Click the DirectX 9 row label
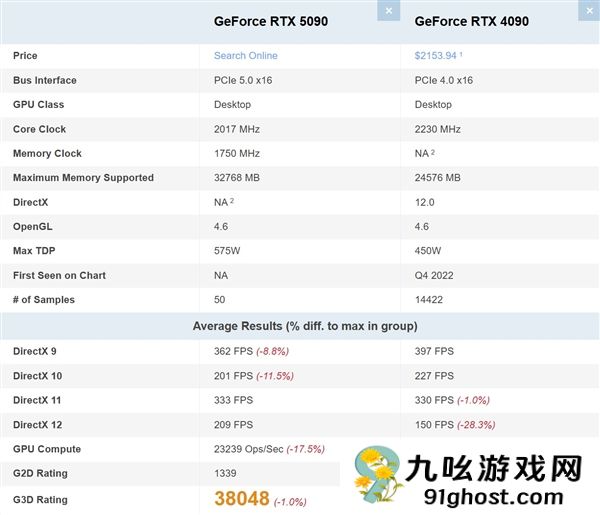This screenshot has width=600, height=515. (35, 351)
